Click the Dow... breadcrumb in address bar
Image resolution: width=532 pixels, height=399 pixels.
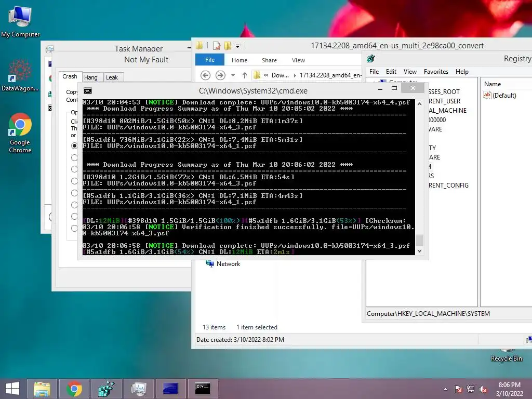coord(280,75)
